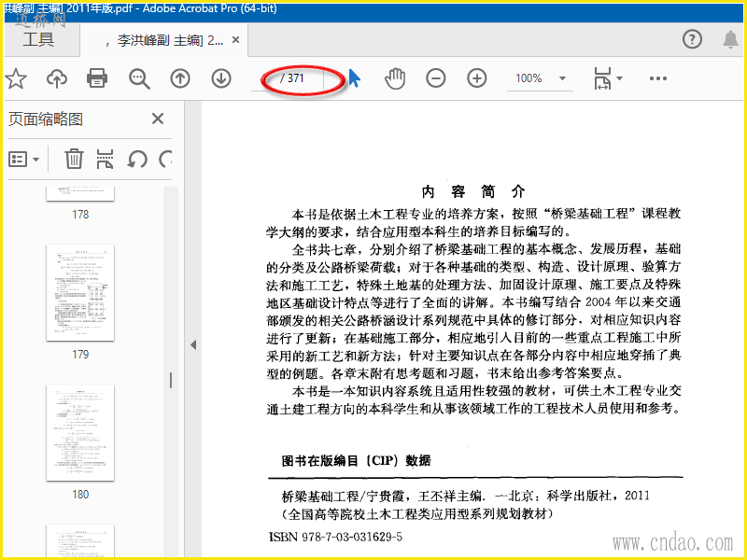Click the 180 page label
The height and width of the screenshot is (560, 747).
tap(80, 495)
